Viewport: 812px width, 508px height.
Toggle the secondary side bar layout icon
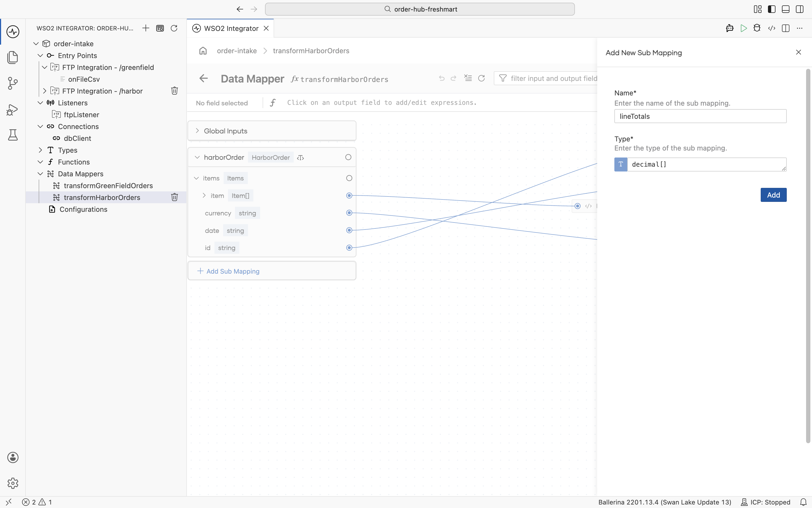pos(800,9)
